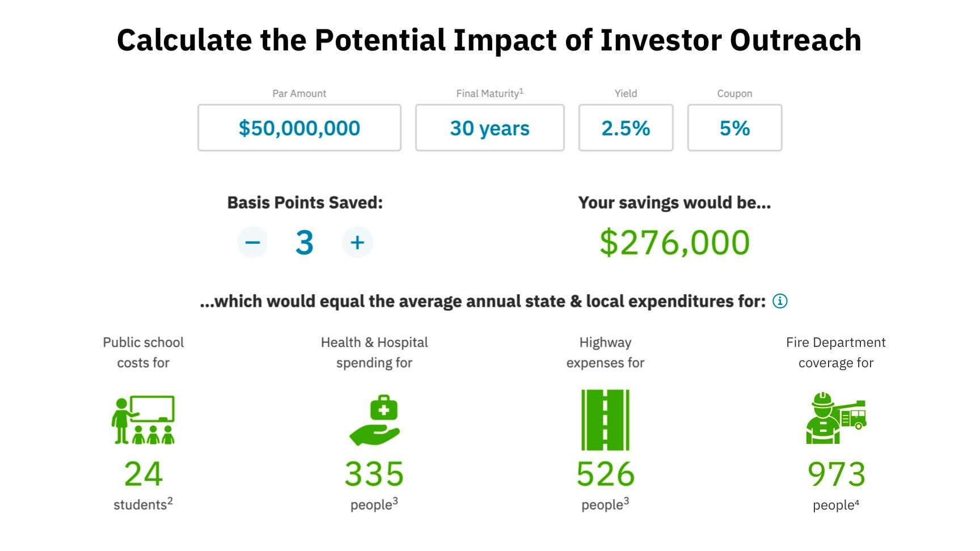This screenshot has width=980, height=551.
Task: Click the public school classroom icon
Action: coord(143,420)
